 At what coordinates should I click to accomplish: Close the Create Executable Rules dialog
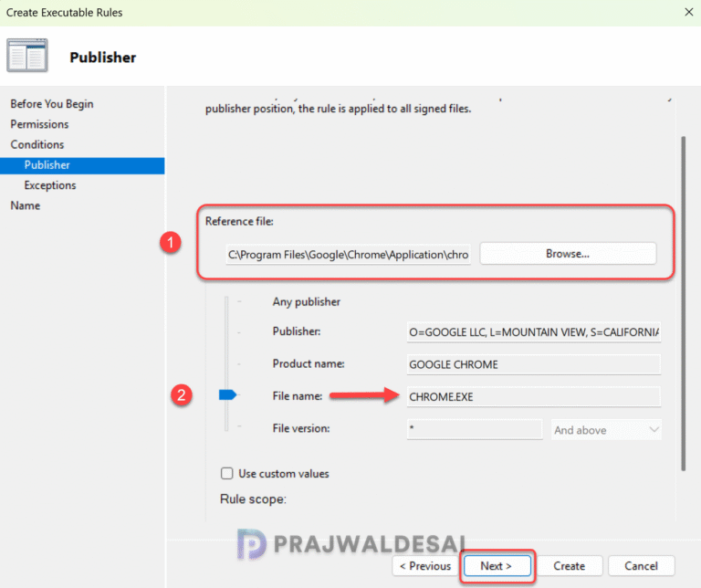click(x=689, y=12)
